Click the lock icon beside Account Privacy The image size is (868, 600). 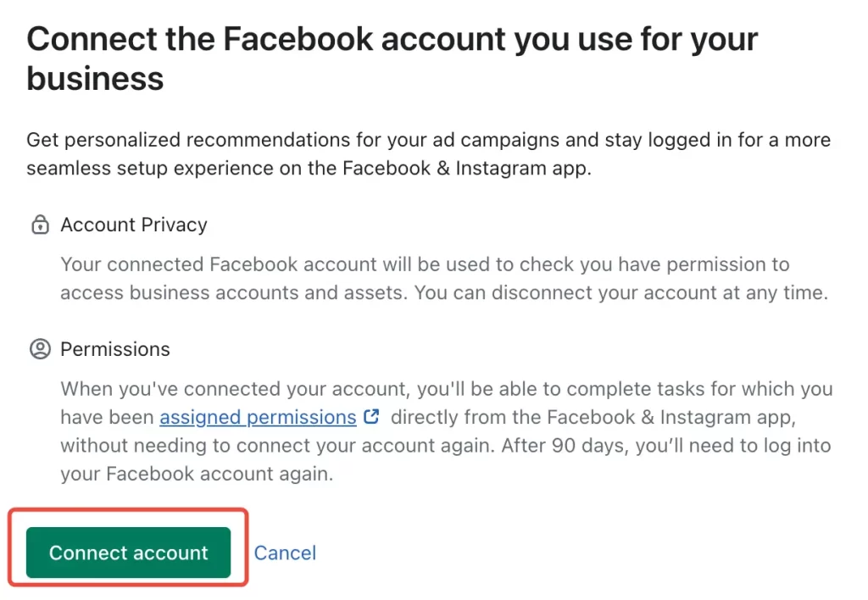click(x=40, y=225)
